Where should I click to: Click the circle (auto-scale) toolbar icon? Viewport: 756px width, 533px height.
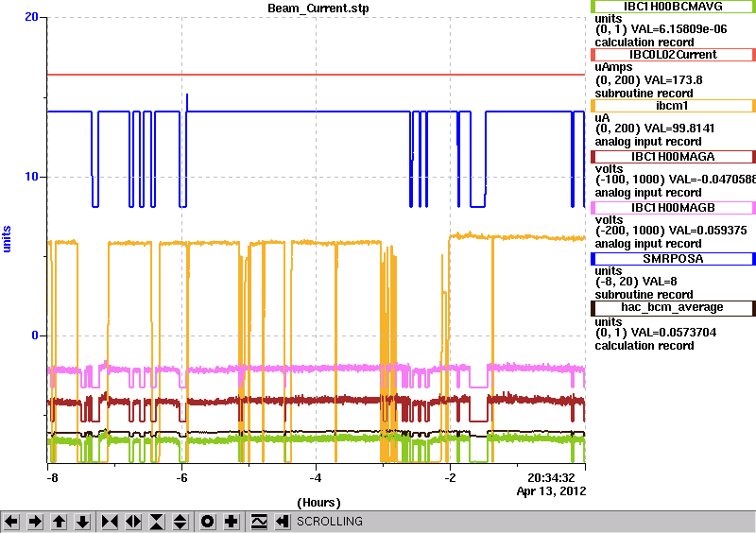tap(208, 522)
